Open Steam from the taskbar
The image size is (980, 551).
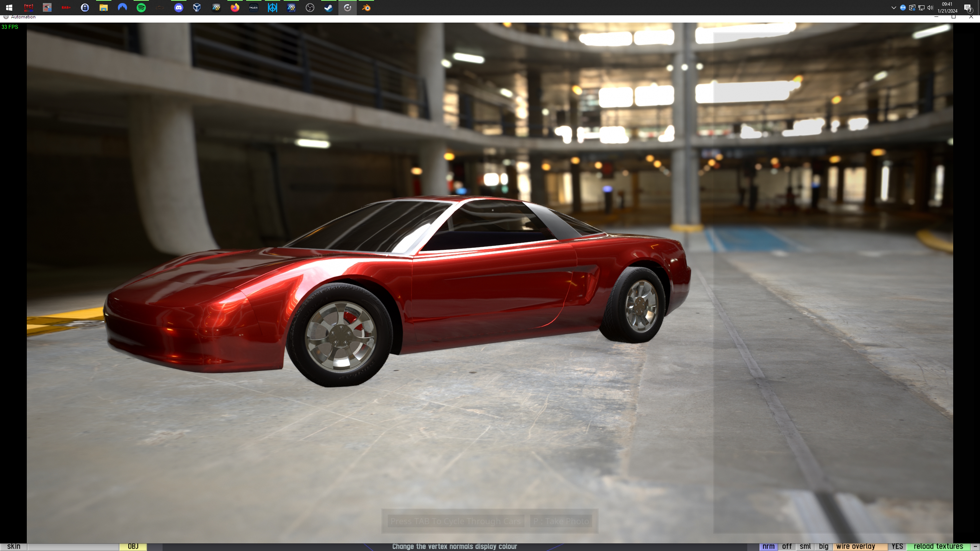click(x=328, y=8)
